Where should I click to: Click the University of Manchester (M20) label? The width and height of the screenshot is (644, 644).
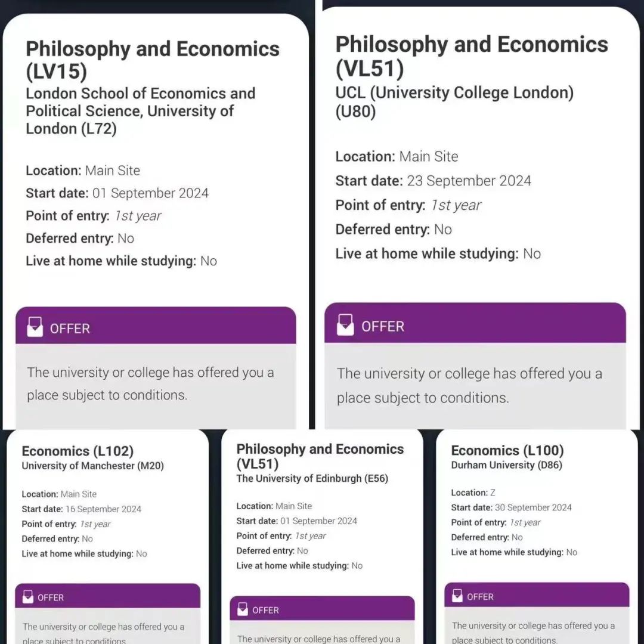(x=92, y=466)
